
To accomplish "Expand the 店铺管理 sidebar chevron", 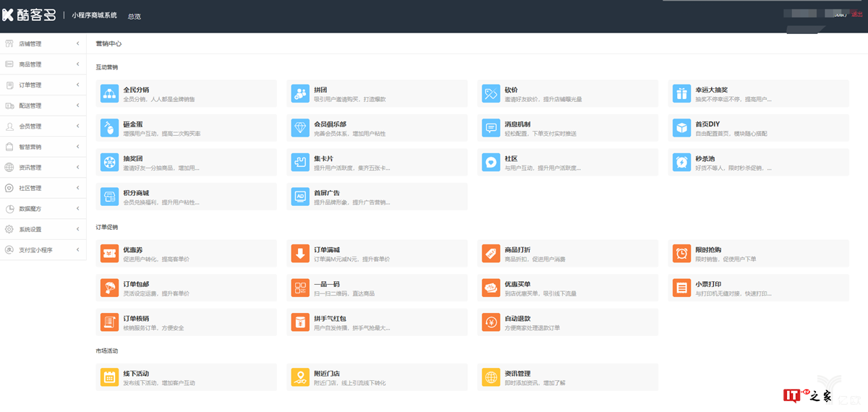I will click(77, 44).
